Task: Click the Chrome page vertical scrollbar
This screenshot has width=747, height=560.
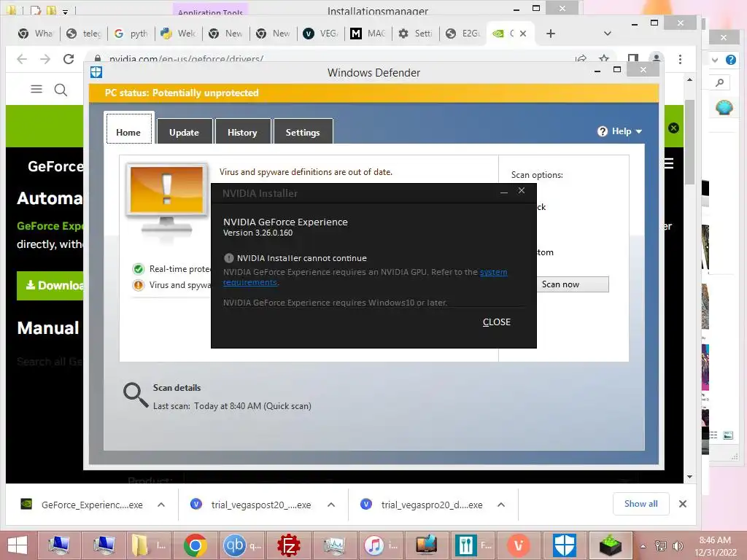Action: (x=689, y=143)
